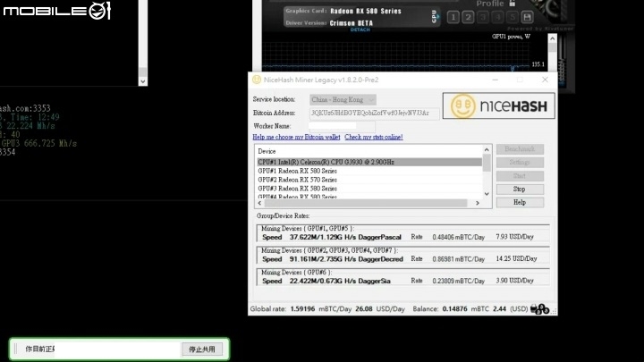The height and width of the screenshot is (362, 644).
Task: Click DETACH under the driver version
Action: tap(360, 29)
